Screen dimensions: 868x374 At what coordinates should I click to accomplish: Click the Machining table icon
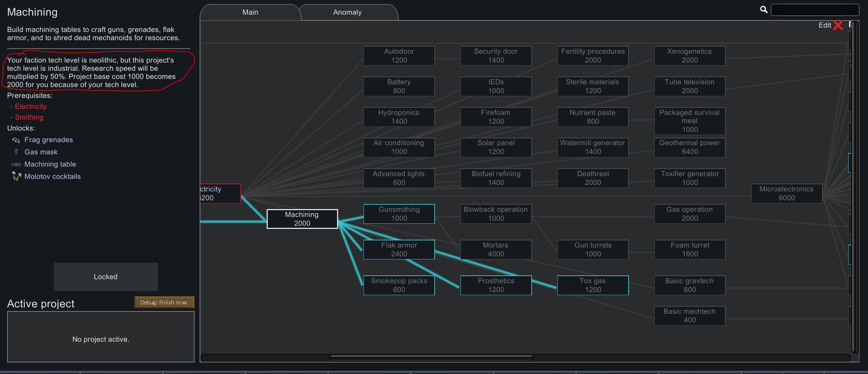16,164
